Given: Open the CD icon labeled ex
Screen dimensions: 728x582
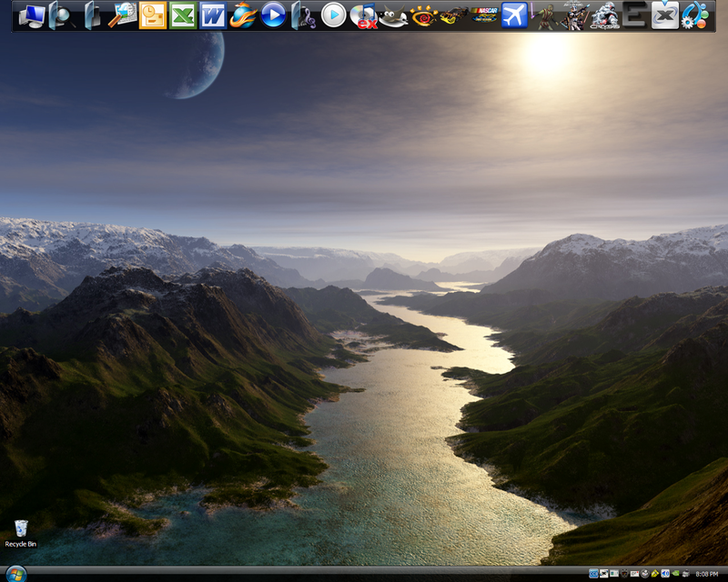Looking at the screenshot, I should (x=363, y=16).
